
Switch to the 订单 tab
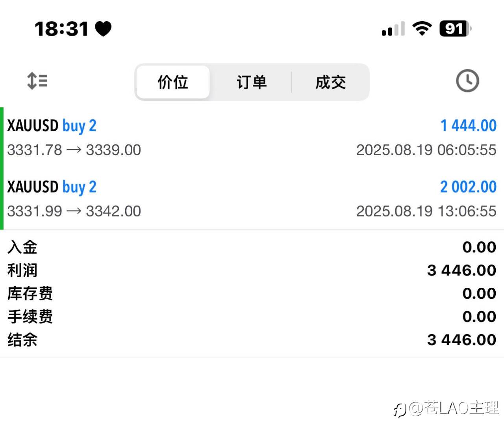(251, 82)
